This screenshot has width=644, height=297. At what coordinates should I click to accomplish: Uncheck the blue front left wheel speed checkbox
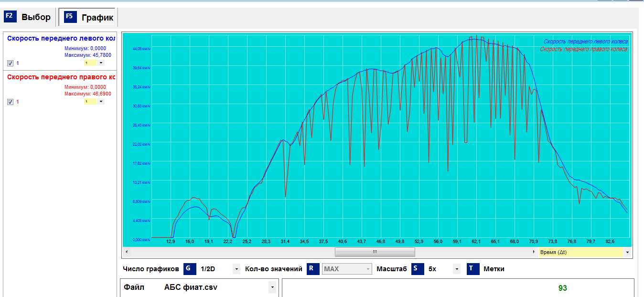pyautogui.click(x=11, y=63)
